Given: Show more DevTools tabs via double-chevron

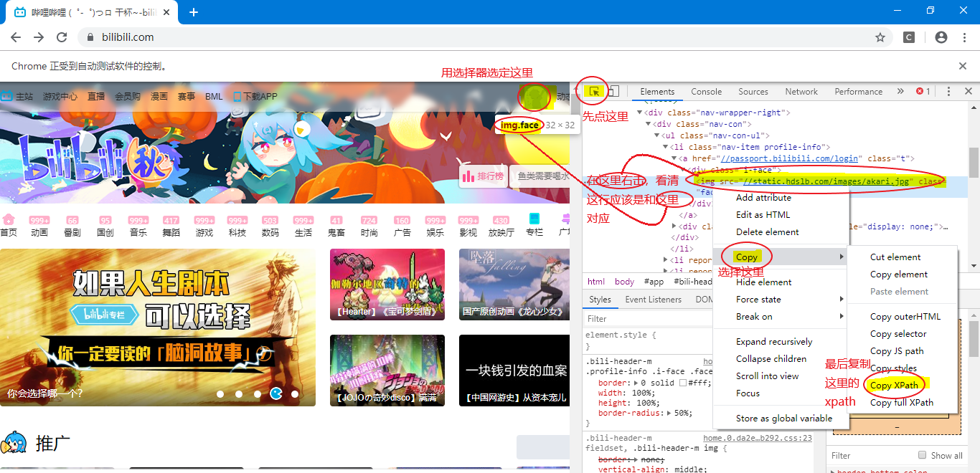Looking at the screenshot, I should (x=900, y=92).
